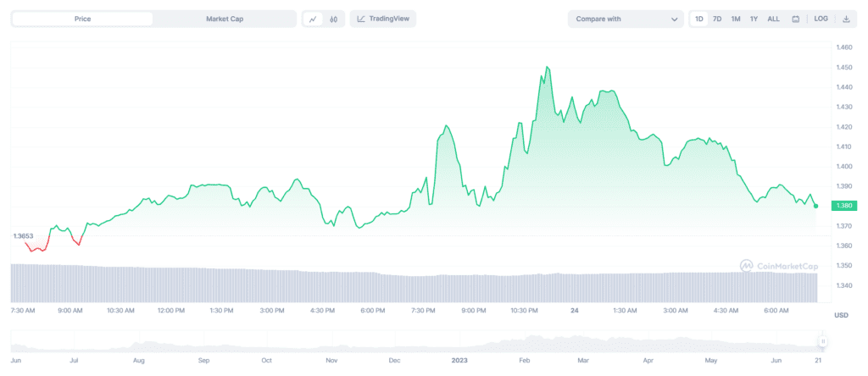Select the 1D time range
The width and height of the screenshot is (868, 376).
coord(699,19)
